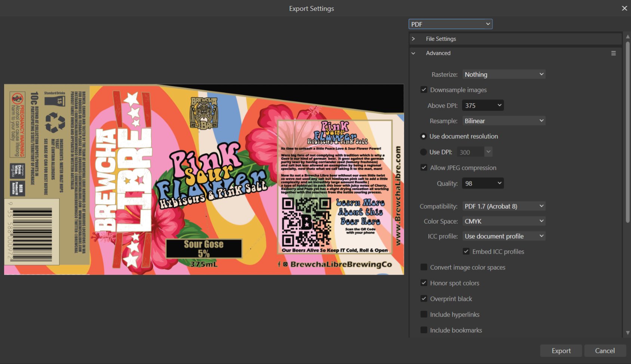Open the PDF export format dropdown
This screenshot has width=631, height=364.
tap(450, 24)
